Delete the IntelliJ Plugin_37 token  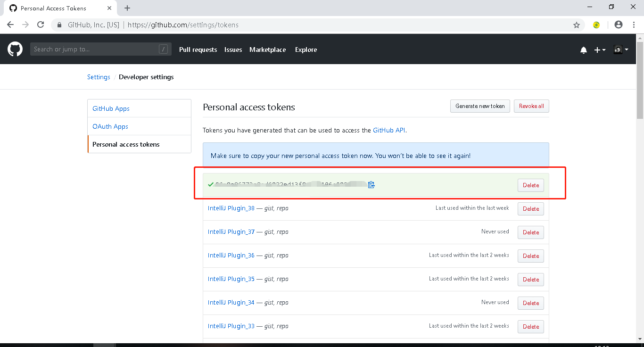click(531, 232)
